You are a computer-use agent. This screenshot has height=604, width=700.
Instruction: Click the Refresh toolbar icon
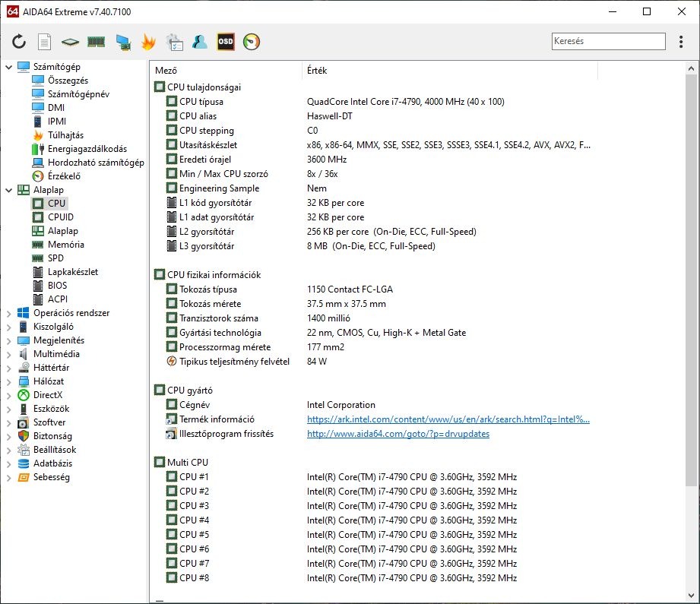click(x=19, y=42)
